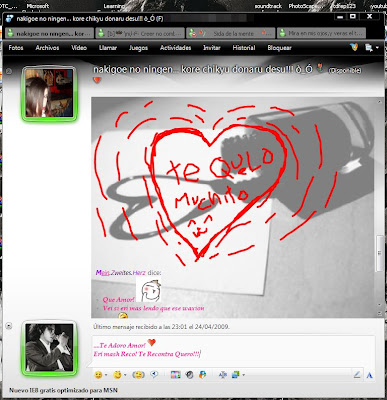Click the contact name 'nakigoe no ningen...' header

(x=203, y=70)
